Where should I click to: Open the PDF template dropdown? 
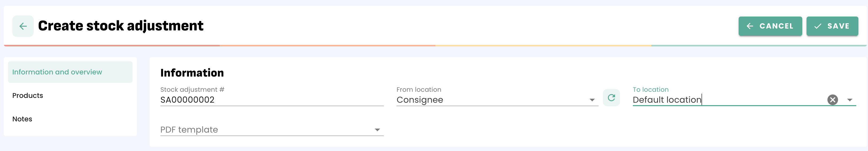377,130
